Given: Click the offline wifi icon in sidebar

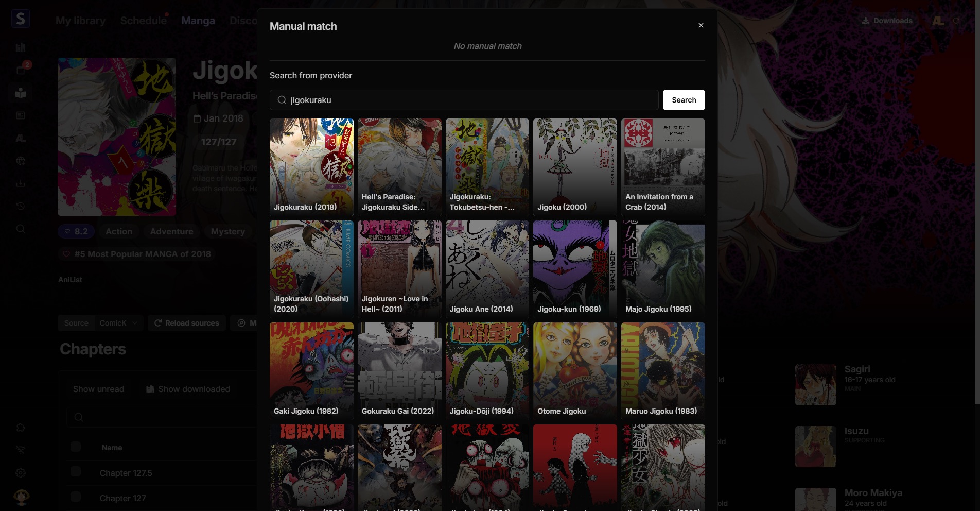Looking at the screenshot, I should [21, 450].
